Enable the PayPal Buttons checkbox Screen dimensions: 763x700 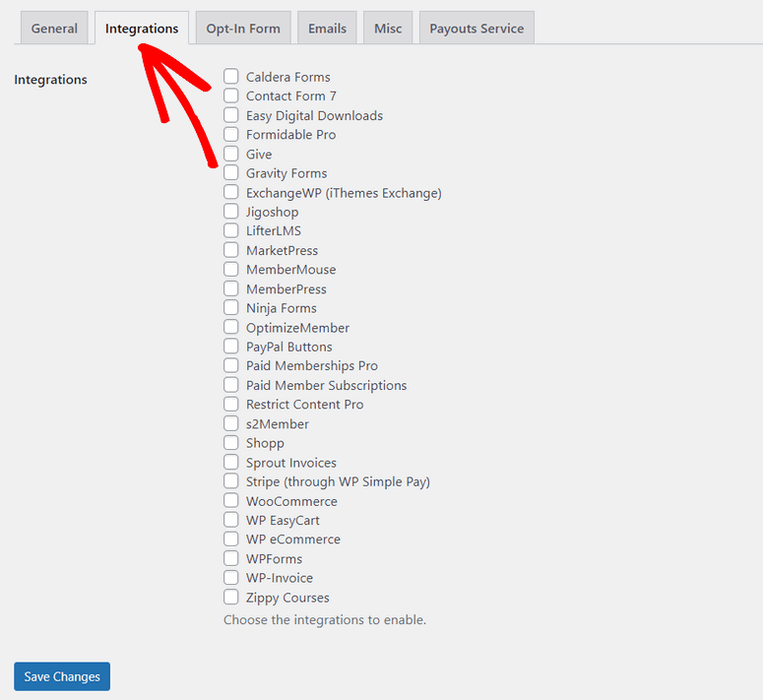(x=231, y=346)
